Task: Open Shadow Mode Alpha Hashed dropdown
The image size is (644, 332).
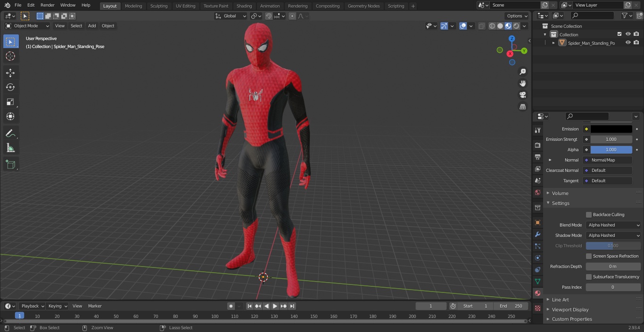Action: click(613, 235)
